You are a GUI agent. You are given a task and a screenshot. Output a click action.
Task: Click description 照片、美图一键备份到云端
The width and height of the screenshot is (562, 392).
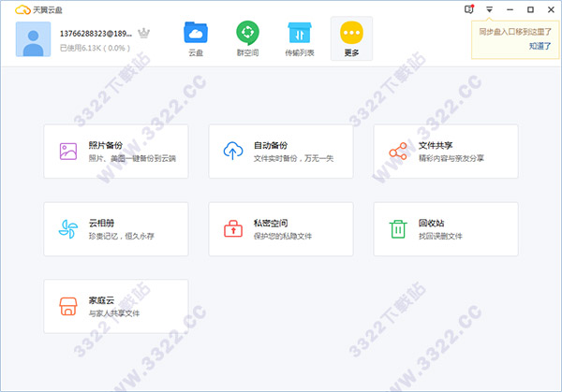click(x=132, y=158)
